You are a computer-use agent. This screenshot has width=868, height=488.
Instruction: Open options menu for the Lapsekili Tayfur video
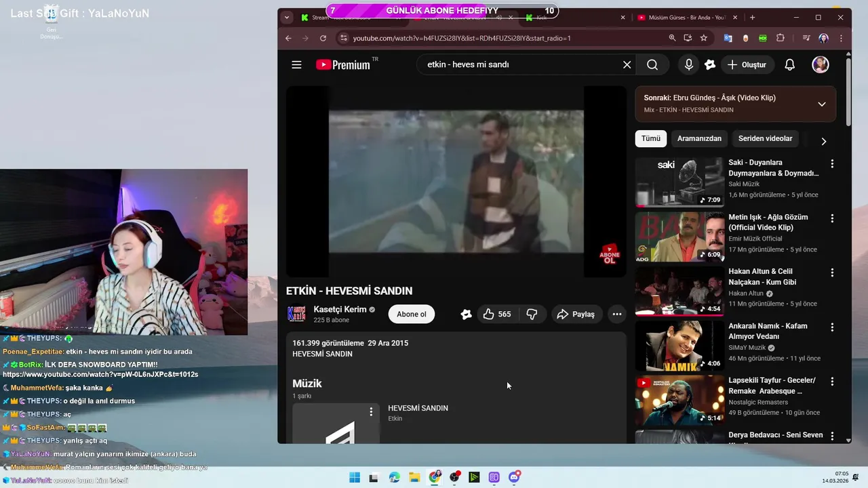pyautogui.click(x=832, y=382)
